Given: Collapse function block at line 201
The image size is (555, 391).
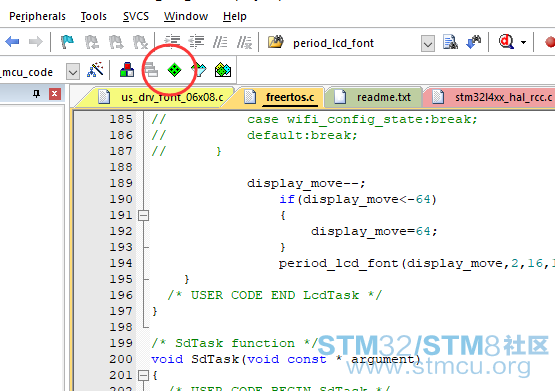Looking at the screenshot, I should pyautogui.click(x=143, y=375).
